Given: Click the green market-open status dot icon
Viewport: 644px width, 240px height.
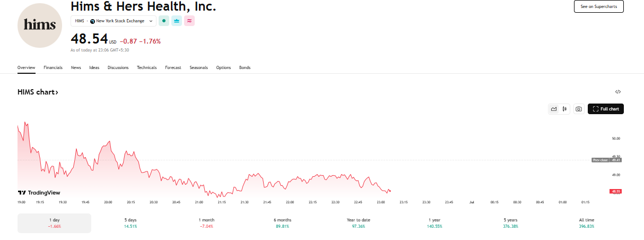Looking at the screenshot, I should (164, 21).
